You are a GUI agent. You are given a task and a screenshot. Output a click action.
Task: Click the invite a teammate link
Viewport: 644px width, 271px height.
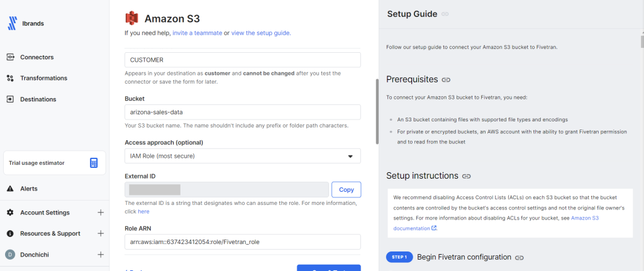coord(197,33)
